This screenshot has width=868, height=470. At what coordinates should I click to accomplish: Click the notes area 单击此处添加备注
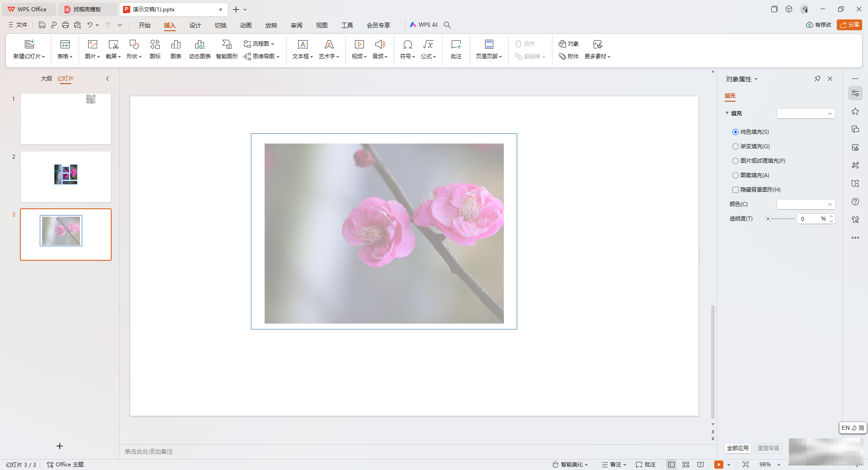(149, 451)
